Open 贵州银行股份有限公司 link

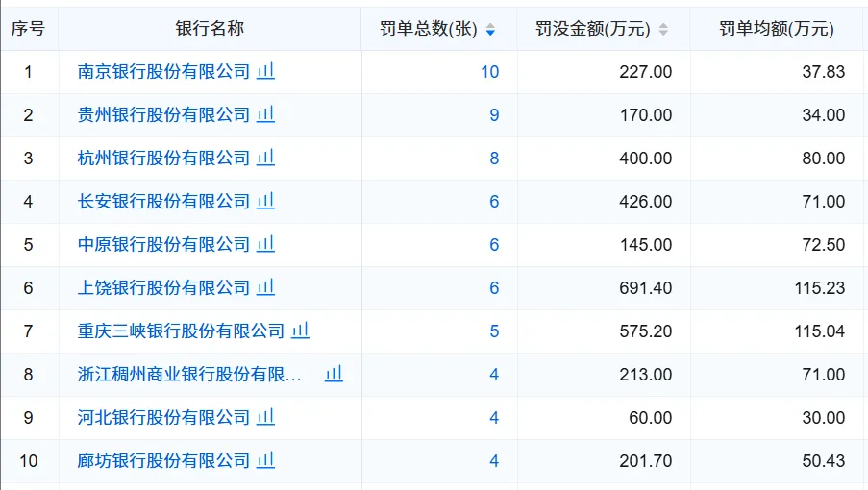click(x=163, y=114)
